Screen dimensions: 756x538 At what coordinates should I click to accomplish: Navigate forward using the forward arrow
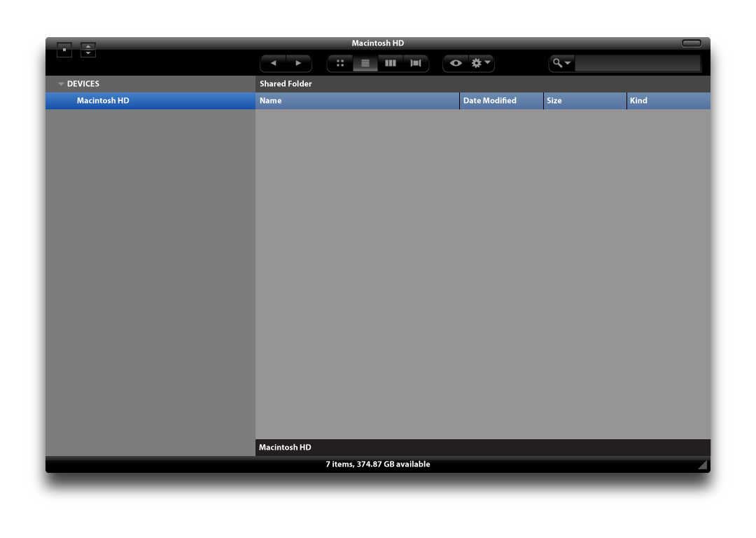click(297, 63)
